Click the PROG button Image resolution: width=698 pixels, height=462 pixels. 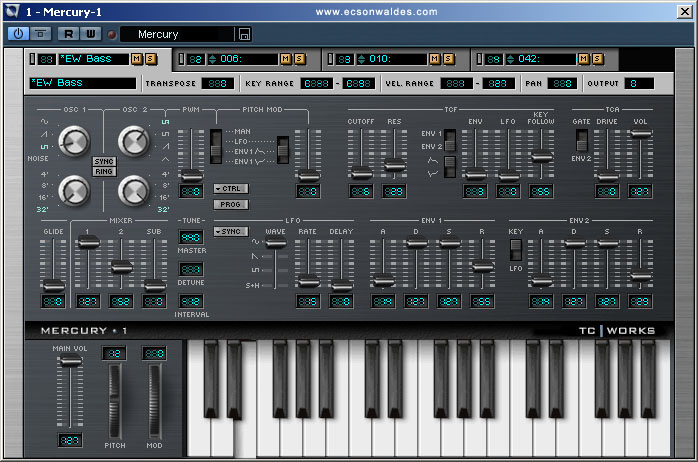pyautogui.click(x=231, y=205)
